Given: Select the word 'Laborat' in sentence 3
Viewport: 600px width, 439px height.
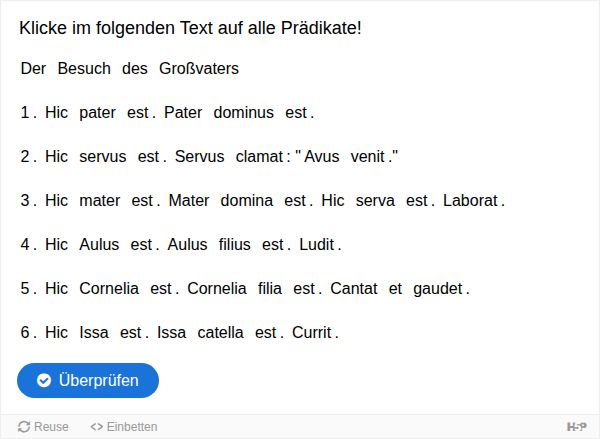Looking at the screenshot, I should coord(470,201).
